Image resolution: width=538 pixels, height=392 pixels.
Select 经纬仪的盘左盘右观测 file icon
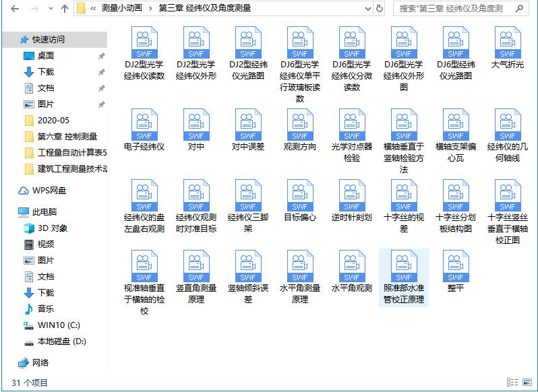[x=144, y=195]
